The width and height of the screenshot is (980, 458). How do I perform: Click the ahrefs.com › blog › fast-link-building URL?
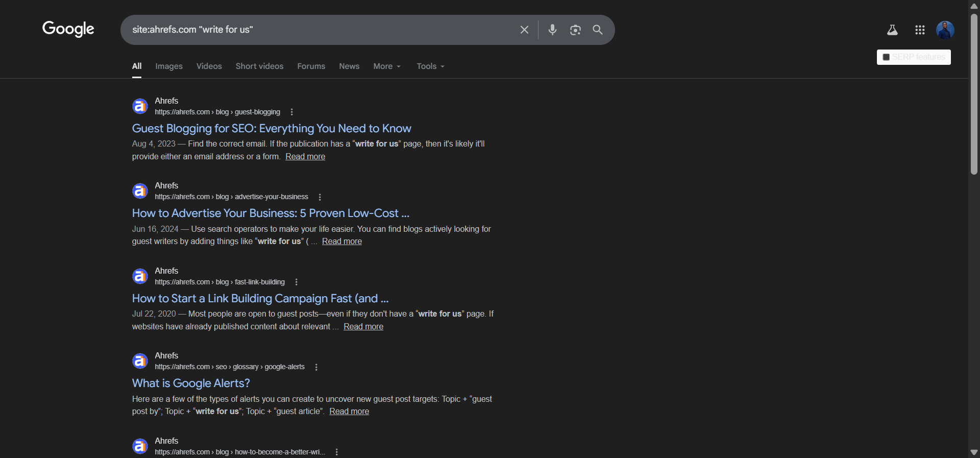(x=220, y=282)
